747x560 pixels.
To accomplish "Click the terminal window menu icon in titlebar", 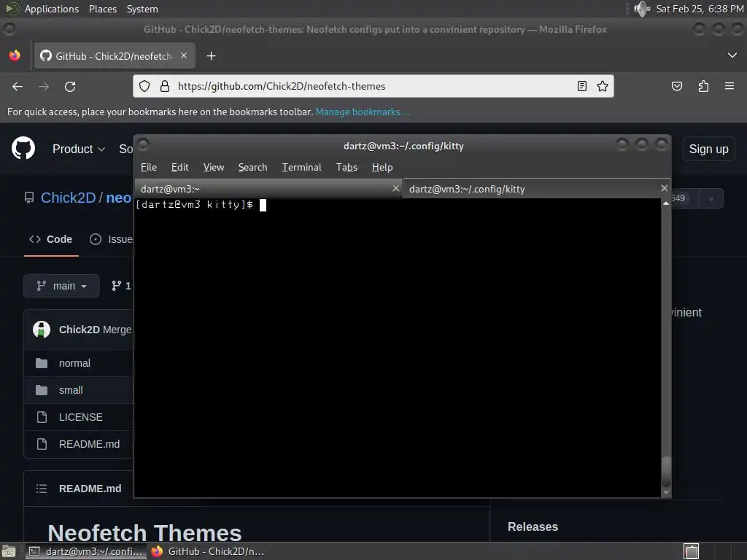I will (x=144, y=144).
